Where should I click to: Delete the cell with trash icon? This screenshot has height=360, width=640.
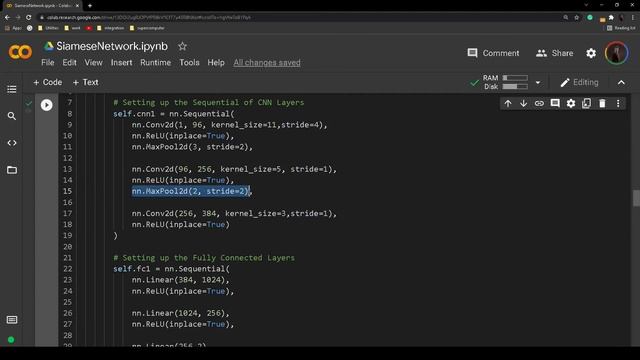point(602,103)
